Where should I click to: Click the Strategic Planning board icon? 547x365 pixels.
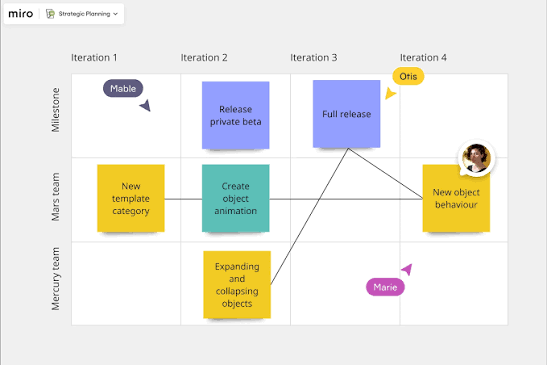(51, 14)
